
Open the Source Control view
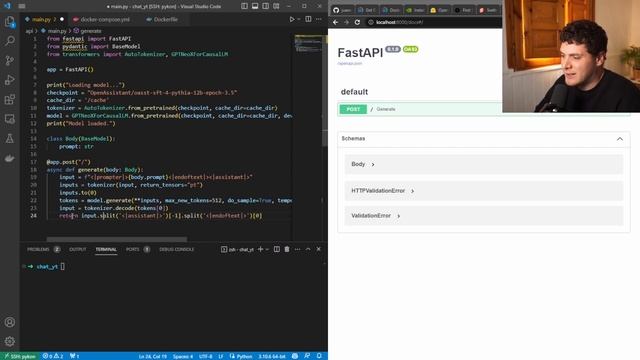pos(9,60)
